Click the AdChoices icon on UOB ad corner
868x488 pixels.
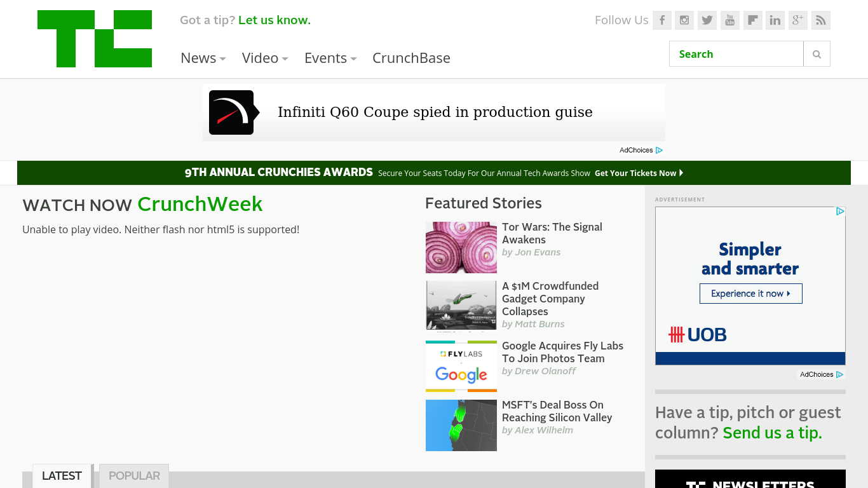840,212
